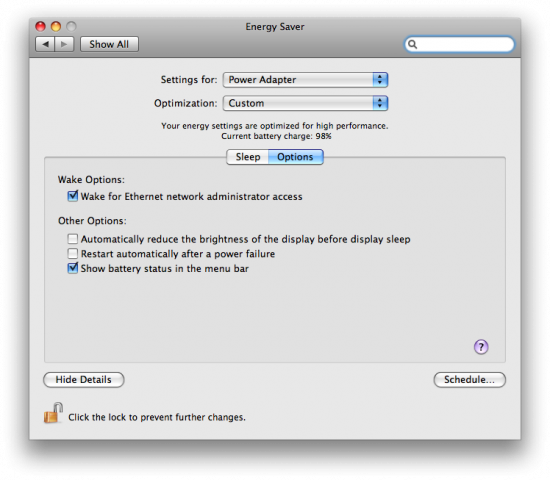550x480 pixels.
Task: Select the Options tab
Action: tap(295, 157)
